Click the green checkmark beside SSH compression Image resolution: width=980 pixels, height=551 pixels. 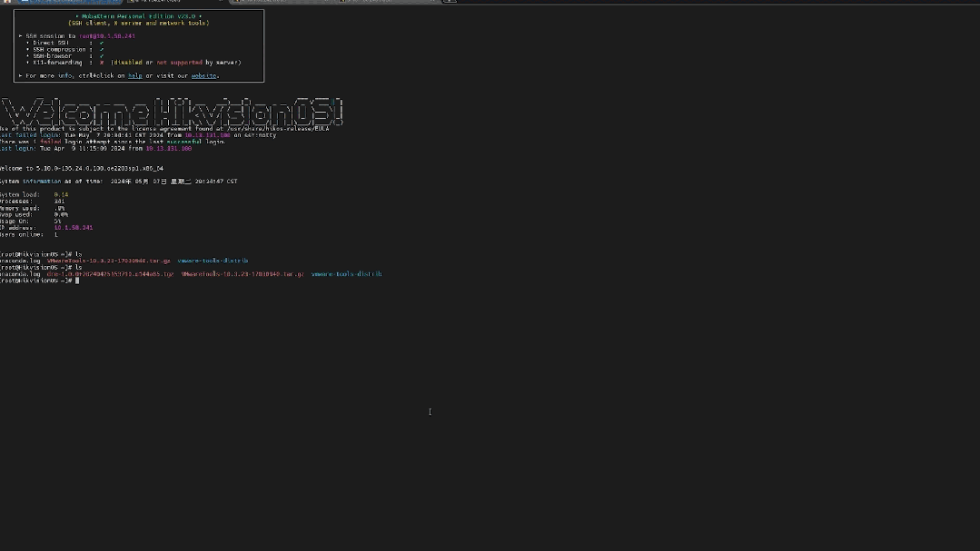pyautogui.click(x=102, y=50)
